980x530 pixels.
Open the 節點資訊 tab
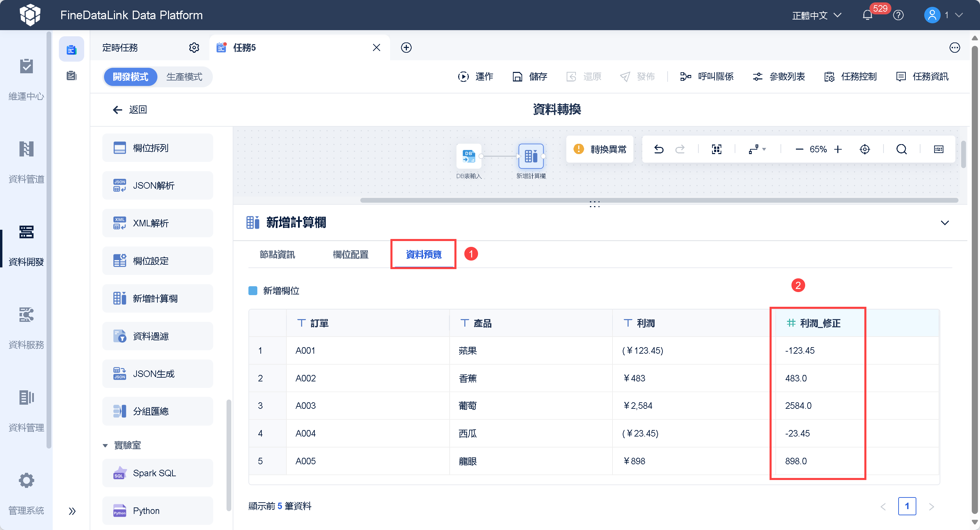pos(277,254)
